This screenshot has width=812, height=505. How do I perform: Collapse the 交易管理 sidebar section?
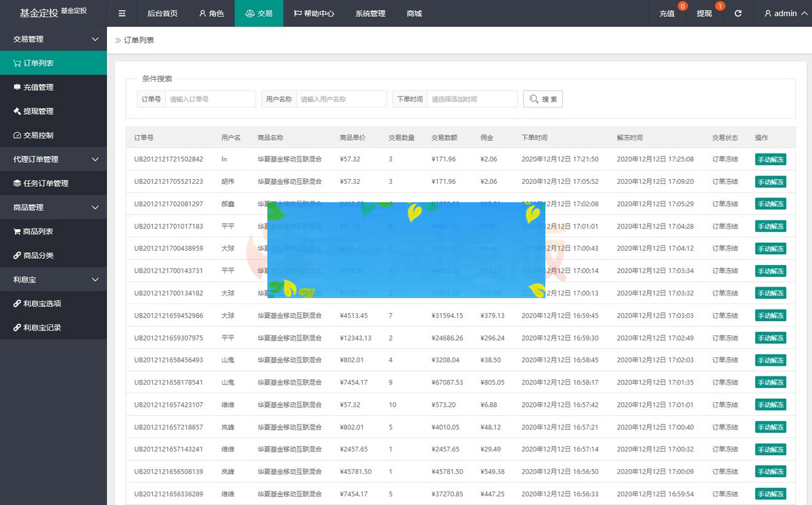[95, 39]
